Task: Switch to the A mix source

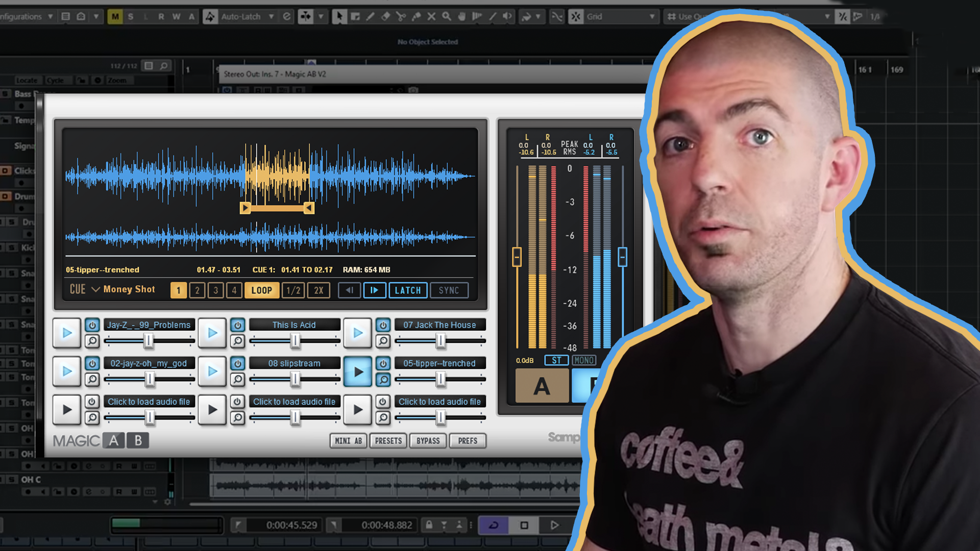Action: pos(542,386)
